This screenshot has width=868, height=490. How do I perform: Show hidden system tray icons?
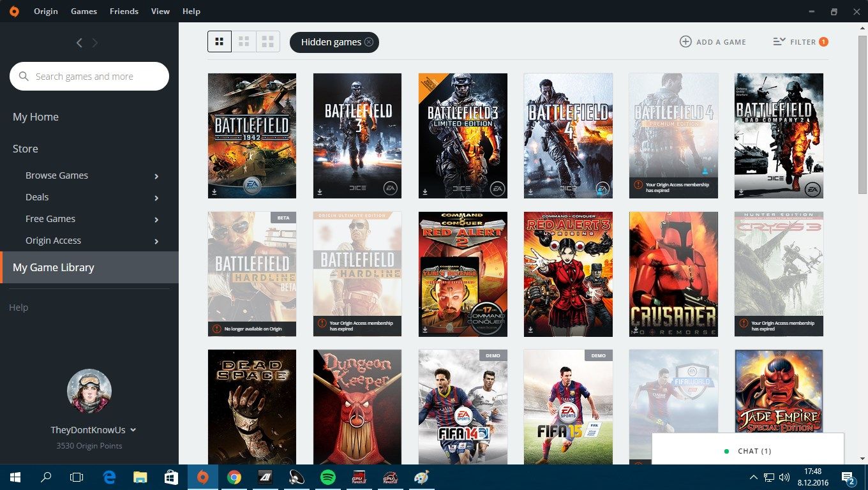754,477
